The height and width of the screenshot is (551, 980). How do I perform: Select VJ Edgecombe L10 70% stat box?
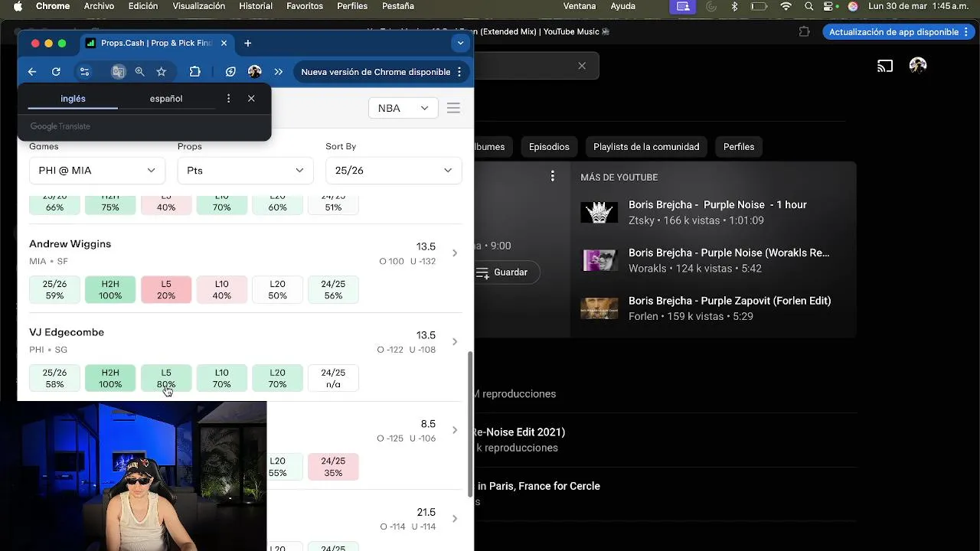tap(222, 379)
